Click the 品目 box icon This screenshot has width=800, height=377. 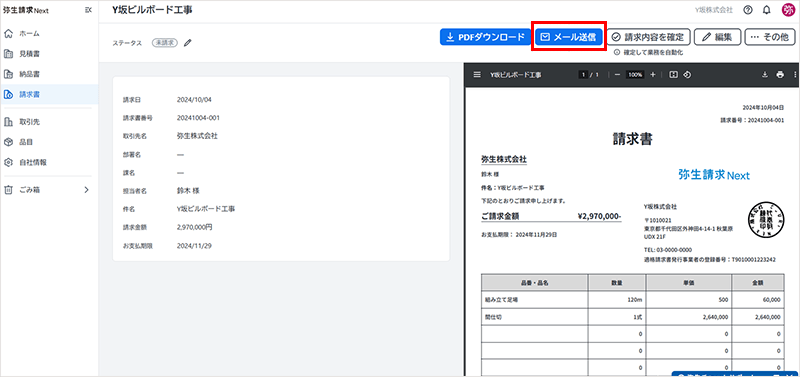[x=8, y=142]
